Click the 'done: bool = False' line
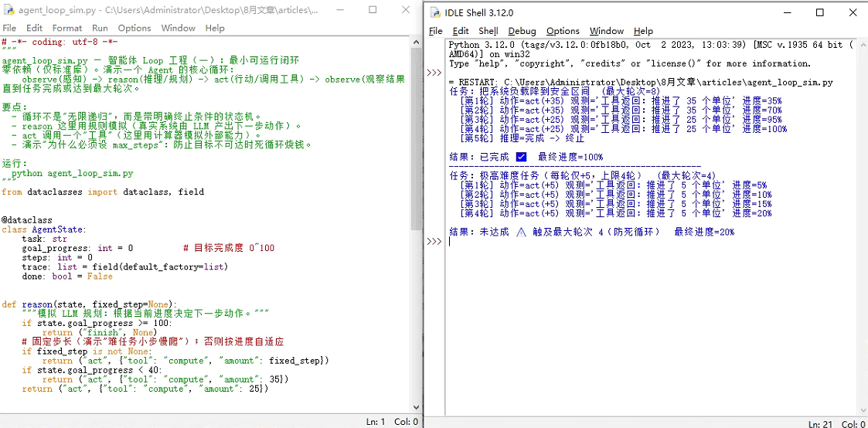This screenshot has width=868, height=428. point(67,277)
